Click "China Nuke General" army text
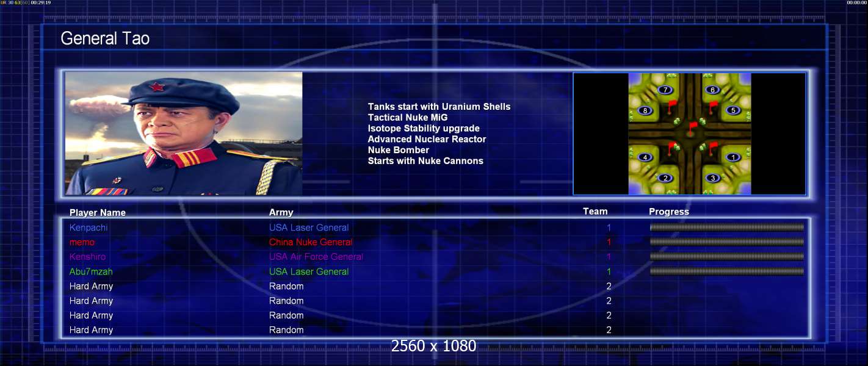 pos(311,242)
